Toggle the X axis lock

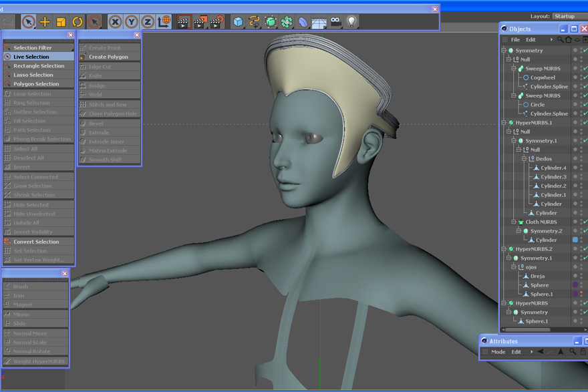point(116,22)
